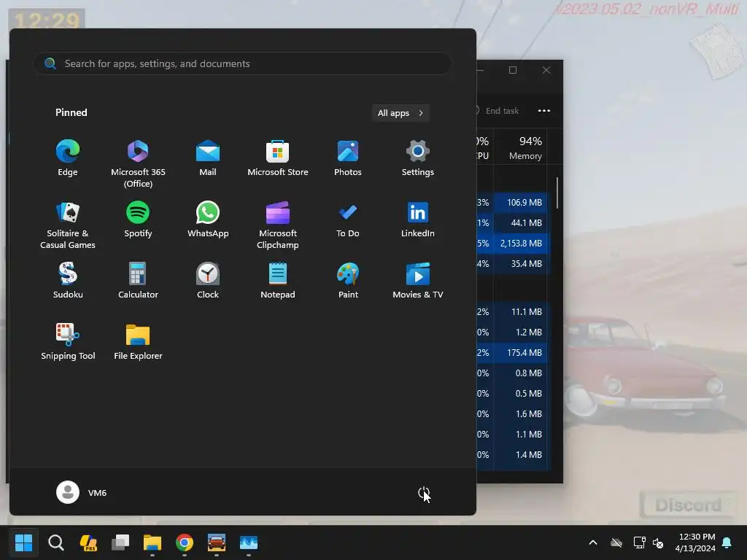Viewport: 747px width, 560px height.
Task: Switch to Chrome on the taskbar
Action: pos(185,542)
